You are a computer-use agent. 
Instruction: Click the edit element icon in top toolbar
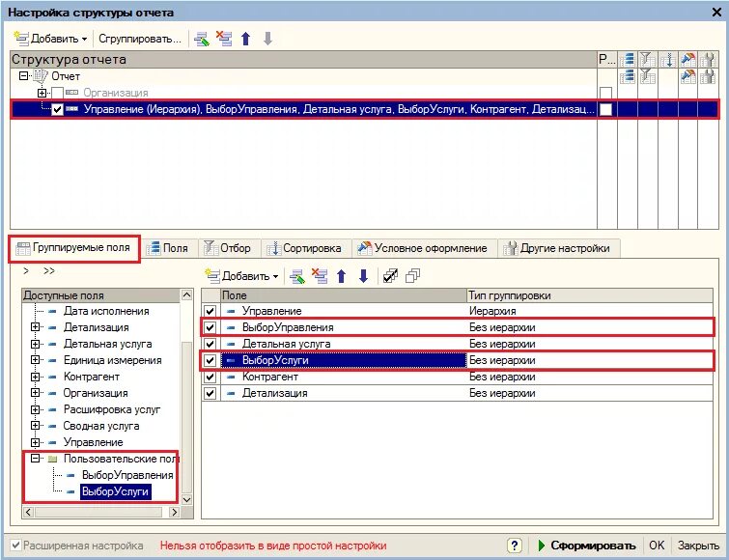[x=202, y=39]
